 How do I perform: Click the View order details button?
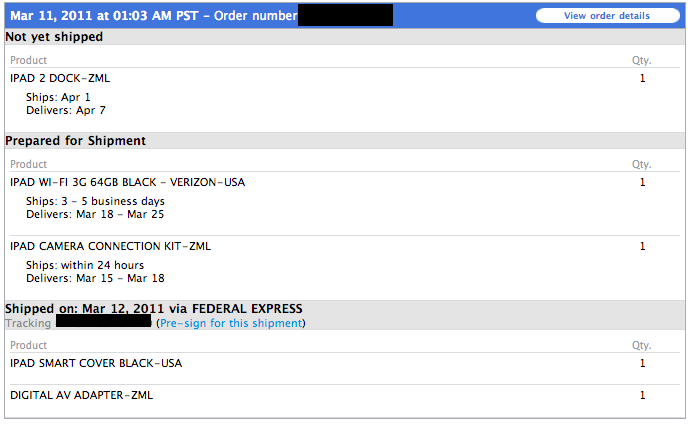(x=607, y=16)
